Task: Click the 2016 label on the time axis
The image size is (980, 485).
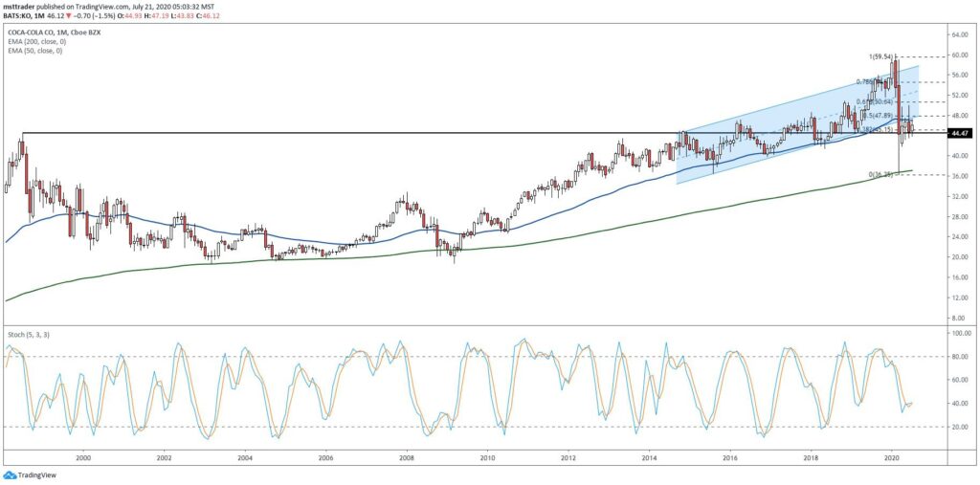Action: pyautogui.click(x=730, y=458)
